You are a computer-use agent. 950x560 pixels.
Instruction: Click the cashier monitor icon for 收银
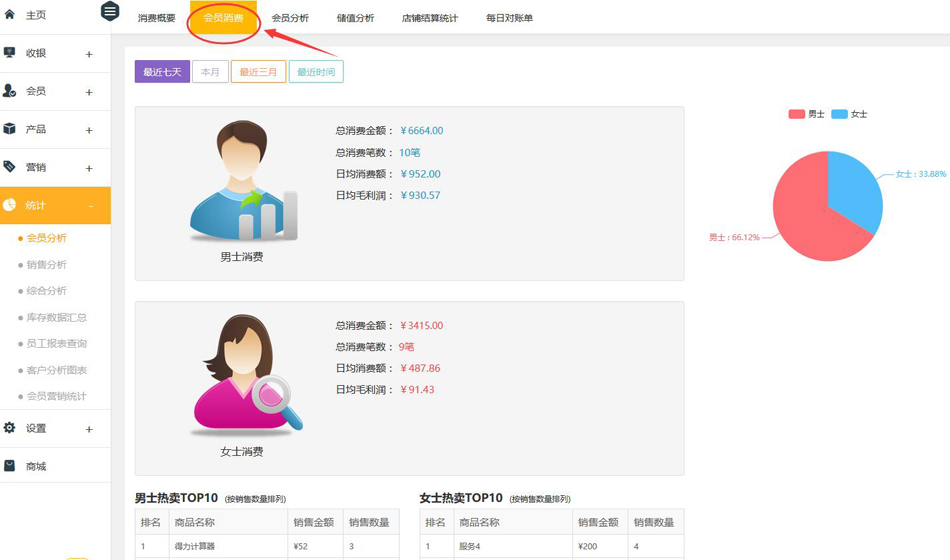[x=10, y=53]
